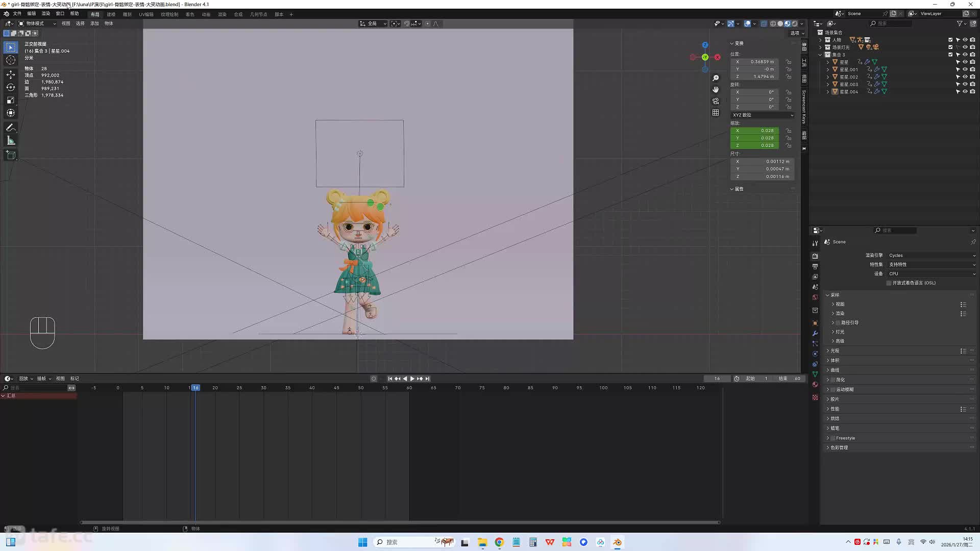
Task: Select the Annotate pencil tool
Action: pos(11,128)
